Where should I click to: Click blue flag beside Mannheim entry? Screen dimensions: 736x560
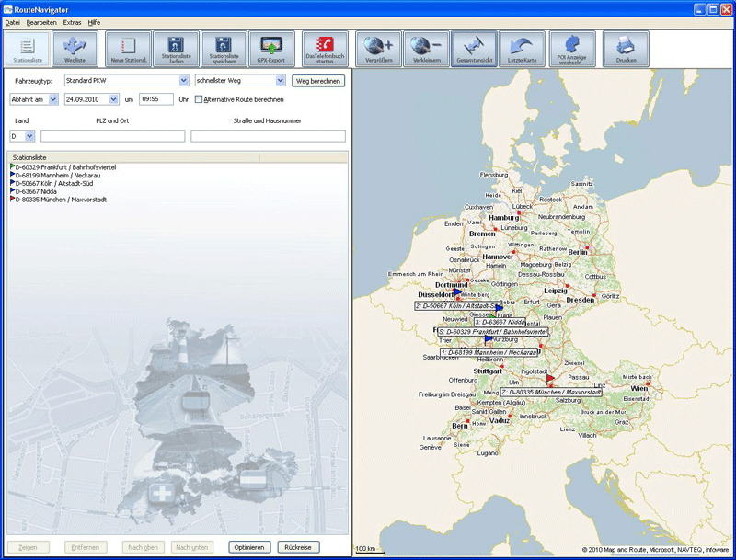click(x=12, y=175)
